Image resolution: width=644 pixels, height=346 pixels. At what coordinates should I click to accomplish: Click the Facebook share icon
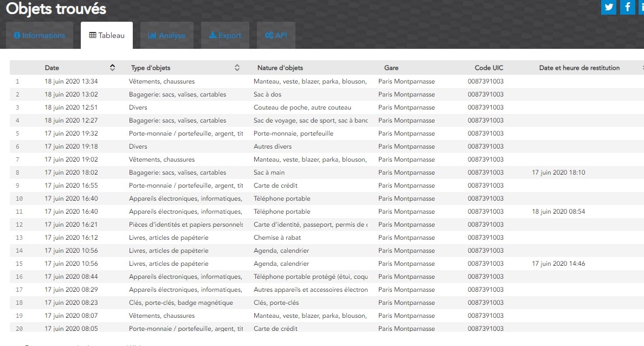[628, 7]
